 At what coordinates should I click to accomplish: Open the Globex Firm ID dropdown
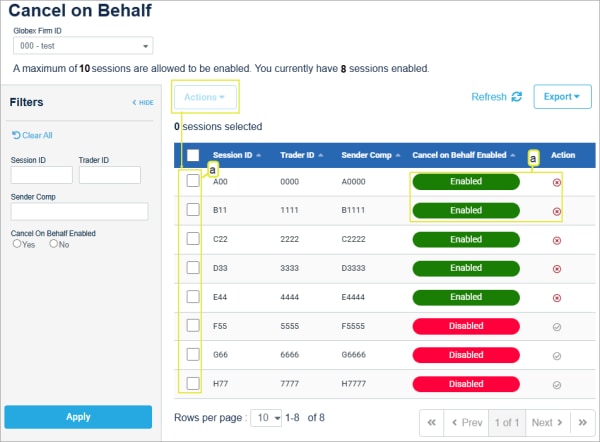coord(82,46)
